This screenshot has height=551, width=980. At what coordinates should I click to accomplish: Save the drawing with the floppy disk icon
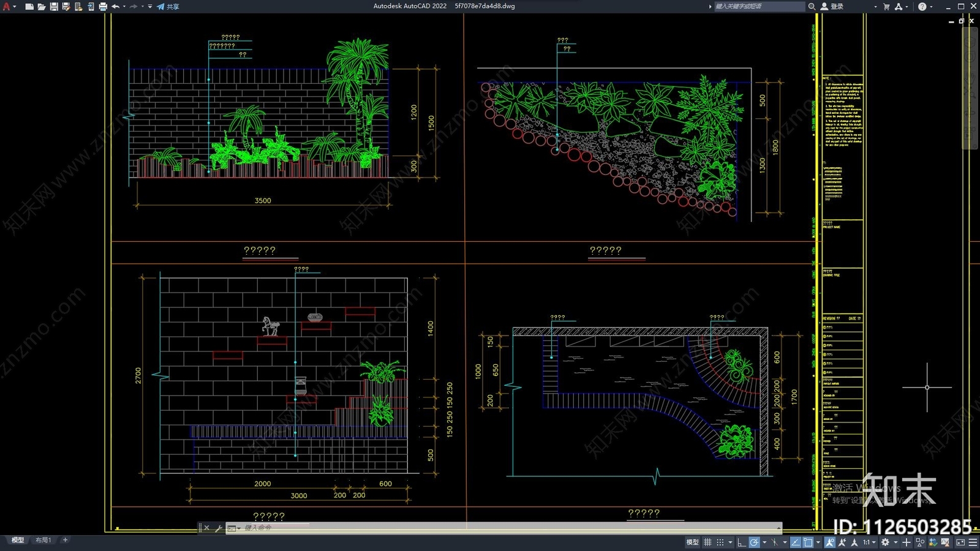54,7
